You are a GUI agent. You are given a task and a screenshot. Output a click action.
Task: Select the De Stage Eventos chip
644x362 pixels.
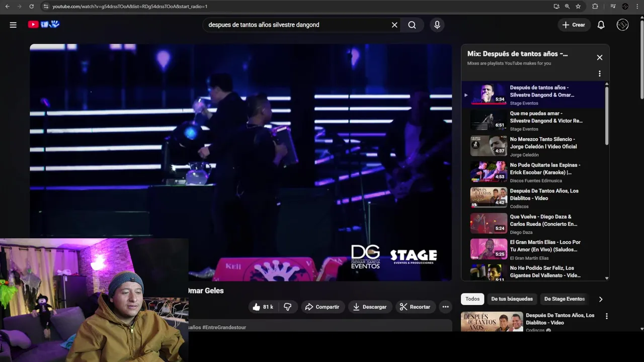pos(565,299)
